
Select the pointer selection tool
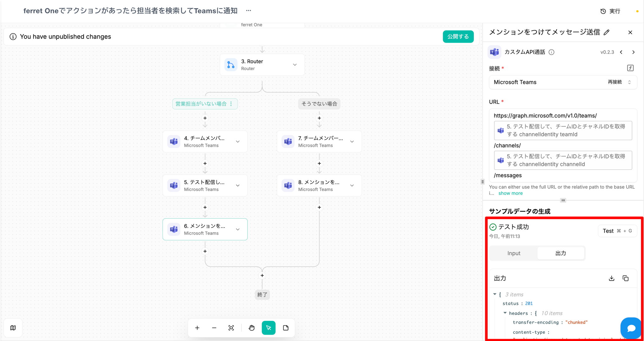pos(269,328)
